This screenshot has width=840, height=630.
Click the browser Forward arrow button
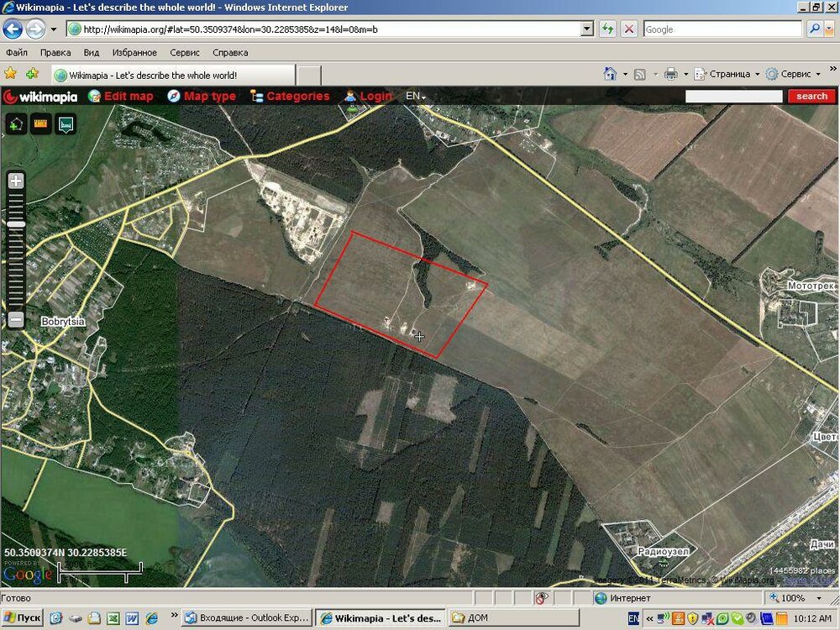[x=35, y=29]
